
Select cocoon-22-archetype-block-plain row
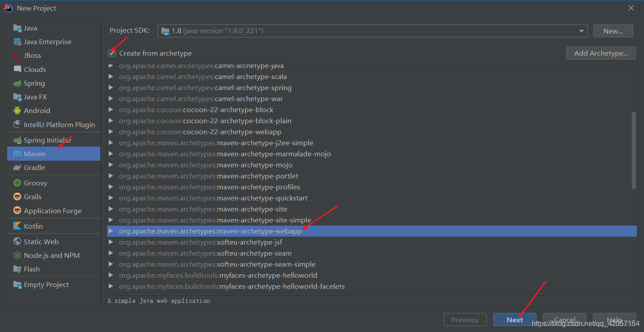[372, 121]
